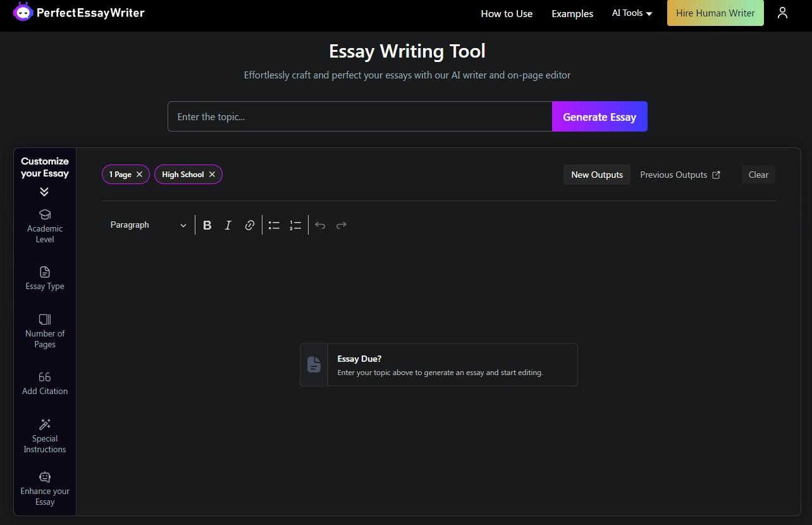Click Hire Human Writer button

(x=715, y=13)
